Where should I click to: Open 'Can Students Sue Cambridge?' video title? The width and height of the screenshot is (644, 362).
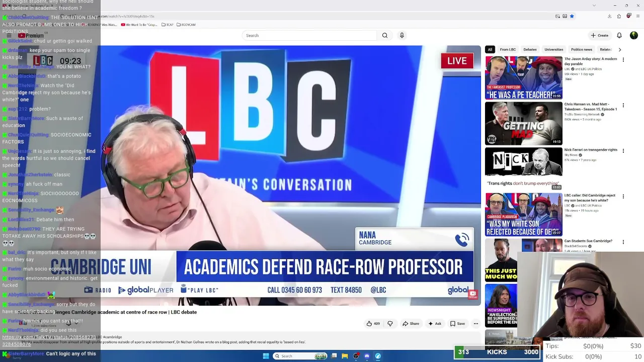(588, 241)
